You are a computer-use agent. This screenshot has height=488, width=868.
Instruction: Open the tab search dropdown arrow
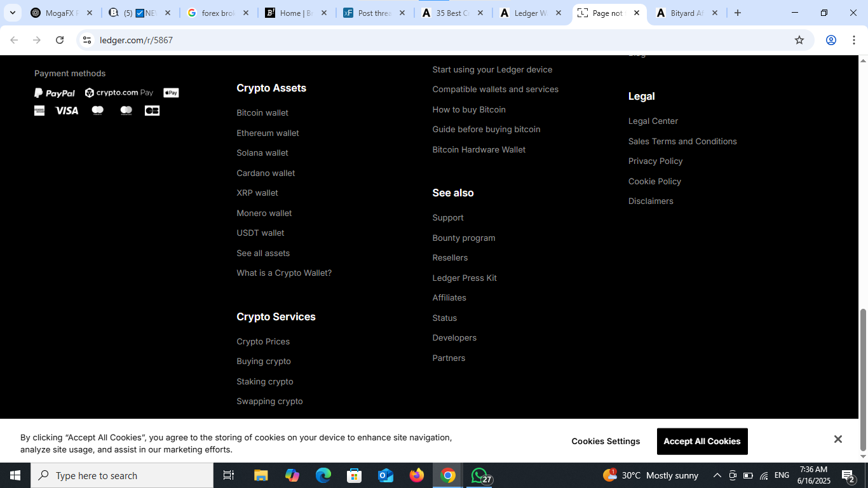tap(12, 13)
